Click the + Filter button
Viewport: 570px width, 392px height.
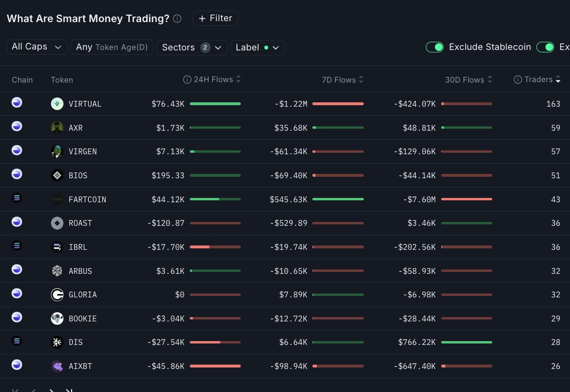(215, 18)
